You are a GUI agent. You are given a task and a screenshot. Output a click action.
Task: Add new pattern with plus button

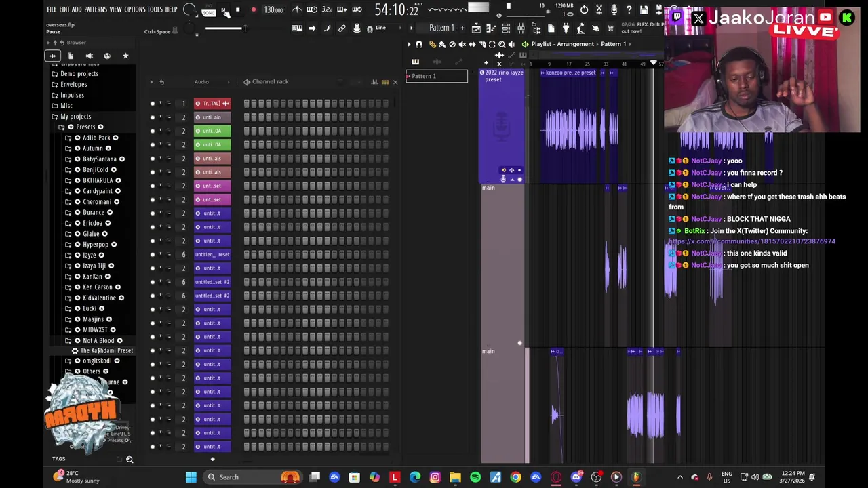[462, 28]
